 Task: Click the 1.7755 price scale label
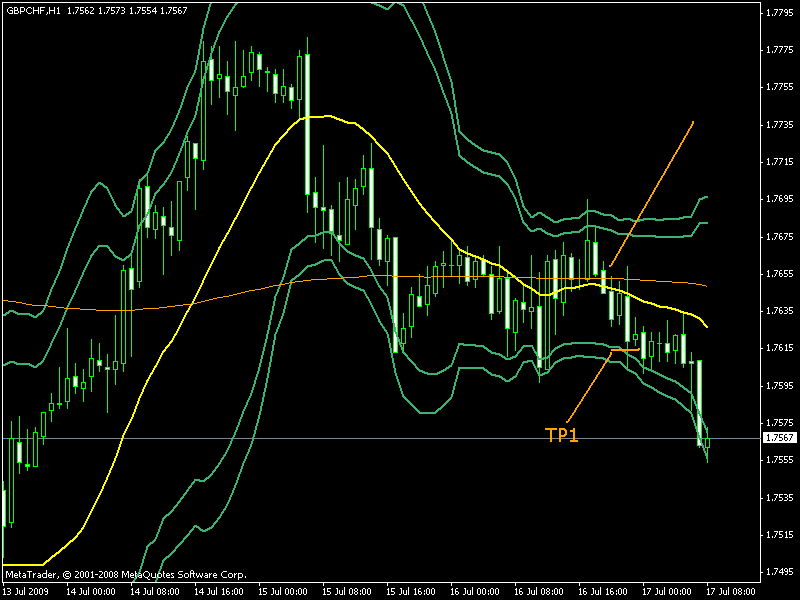(780, 87)
